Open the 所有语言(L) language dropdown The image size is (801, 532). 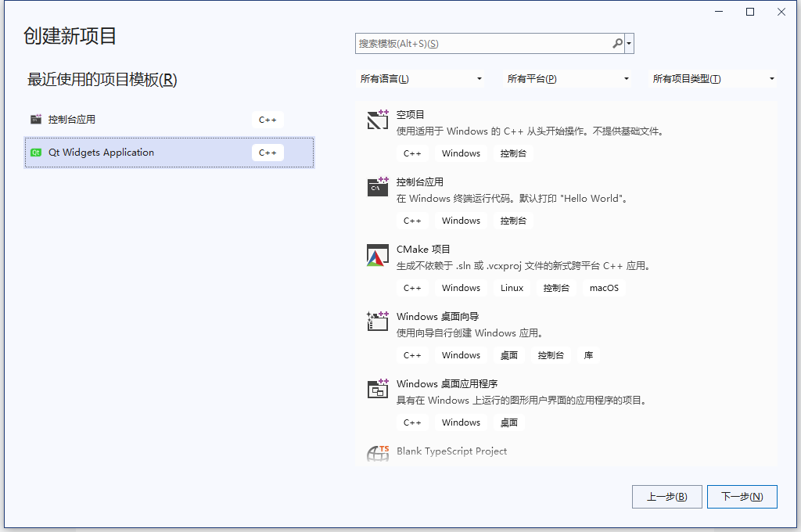[x=420, y=79]
